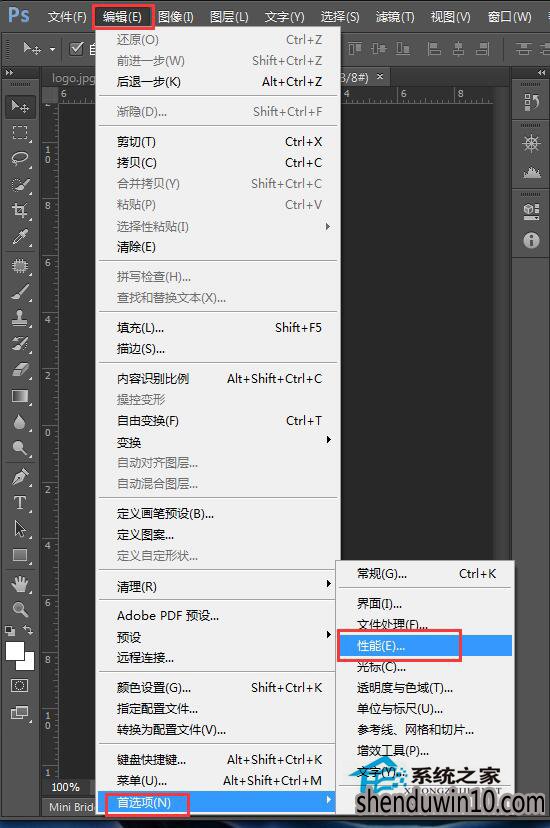Choose Free Transform Ctrl+T
The width and height of the screenshot is (550, 828).
click(217, 421)
